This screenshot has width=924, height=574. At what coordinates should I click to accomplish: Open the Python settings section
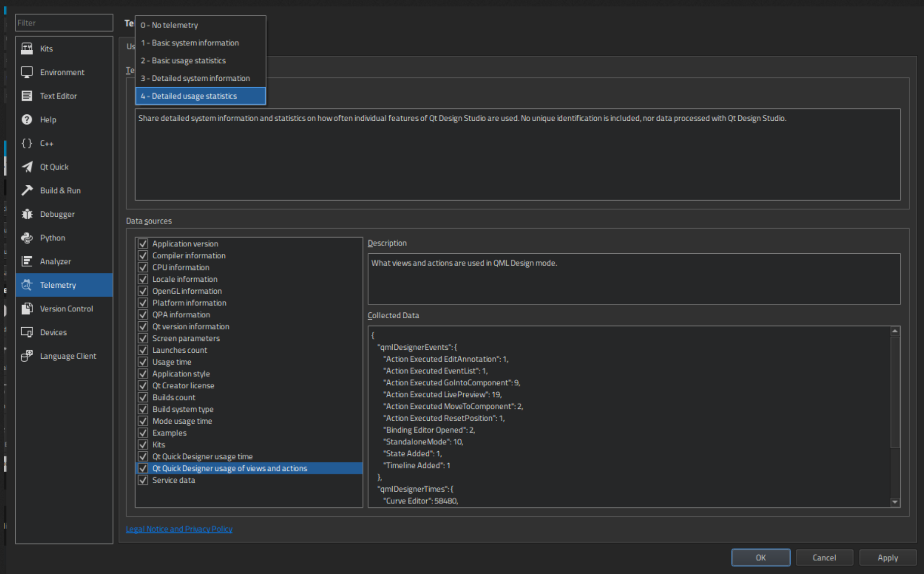pos(52,237)
